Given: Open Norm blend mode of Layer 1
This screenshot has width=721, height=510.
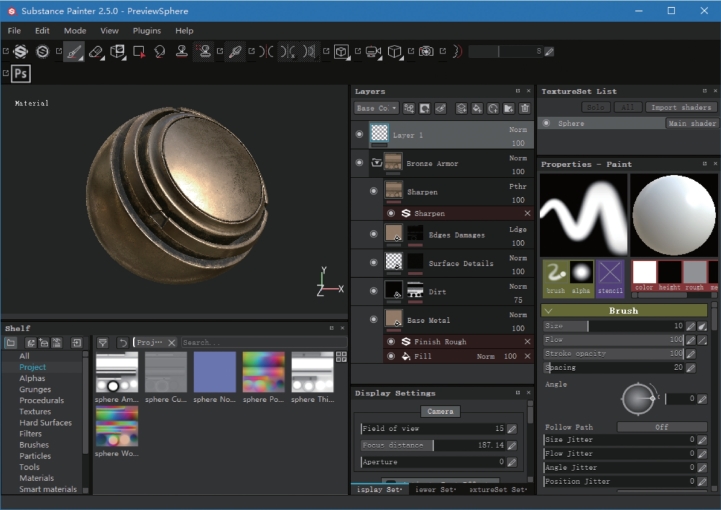Looking at the screenshot, I should [x=518, y=130].
